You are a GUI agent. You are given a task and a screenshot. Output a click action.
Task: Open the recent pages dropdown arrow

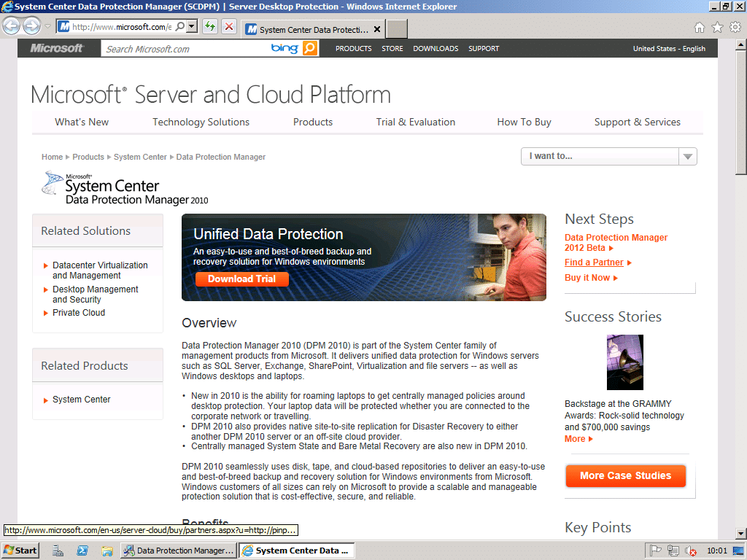47,26
